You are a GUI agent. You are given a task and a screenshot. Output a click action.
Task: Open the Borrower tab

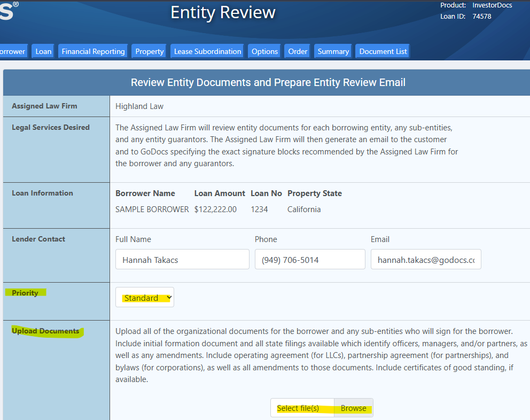pos(13,51)
